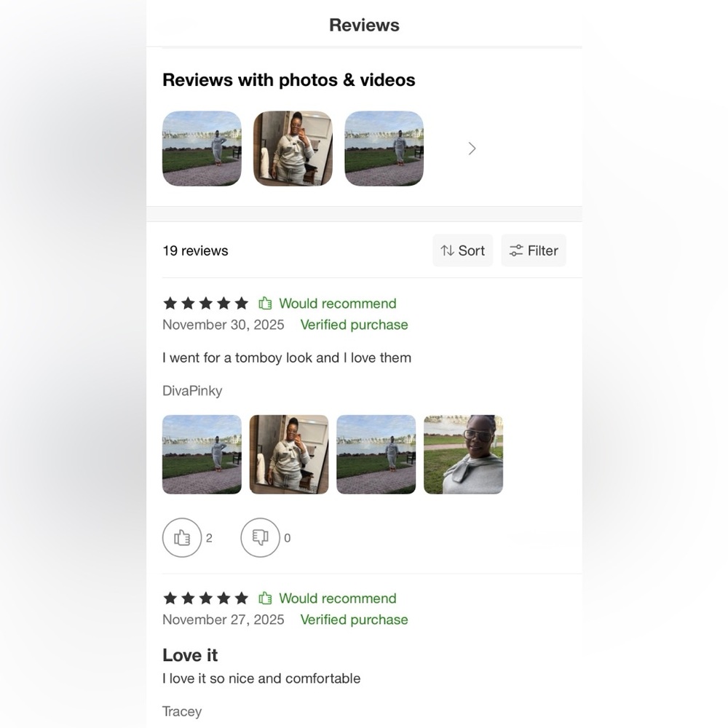View DivaPinky's close-up selfie with glasses
This screenshot has width=728, height=728.
(x=463, y=454)
